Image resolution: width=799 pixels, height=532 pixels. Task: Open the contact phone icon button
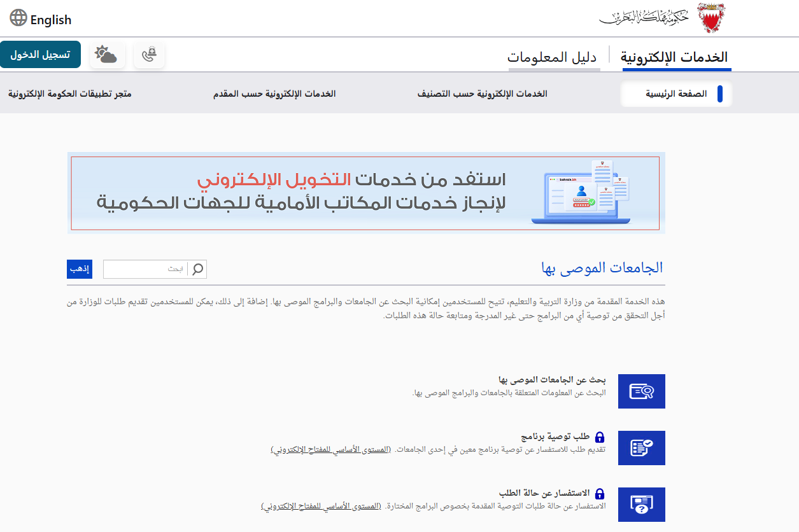150,55
